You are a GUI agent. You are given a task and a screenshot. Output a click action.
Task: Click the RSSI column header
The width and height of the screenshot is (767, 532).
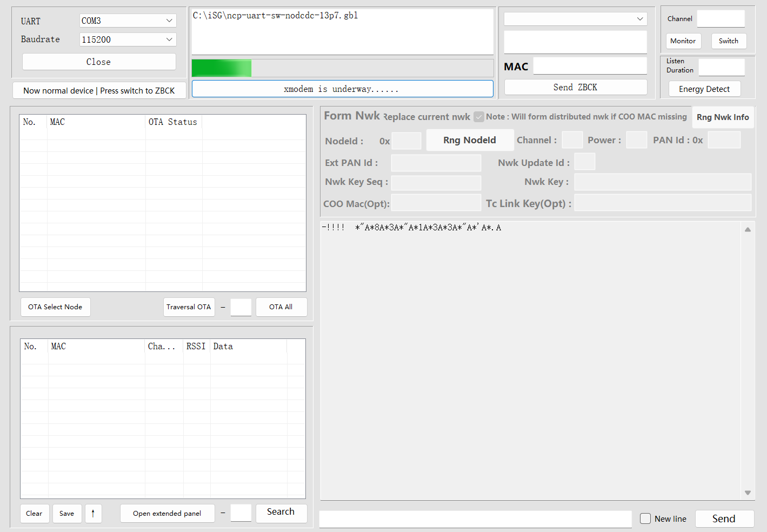pyautogui.click(x=196, y=347)
